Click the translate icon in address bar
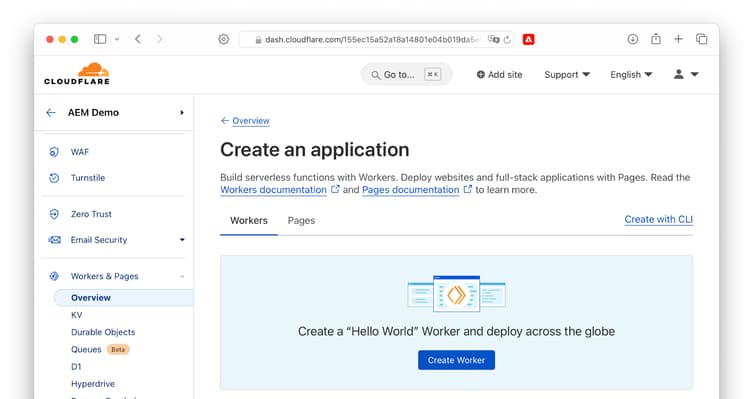750x399 pixels. pyautogui.click(x=494, y=39)
